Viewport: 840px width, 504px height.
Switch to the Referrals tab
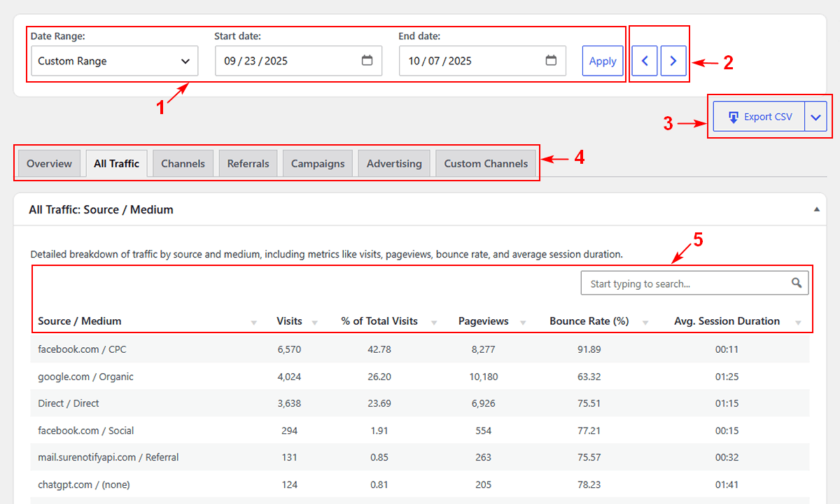248,163
